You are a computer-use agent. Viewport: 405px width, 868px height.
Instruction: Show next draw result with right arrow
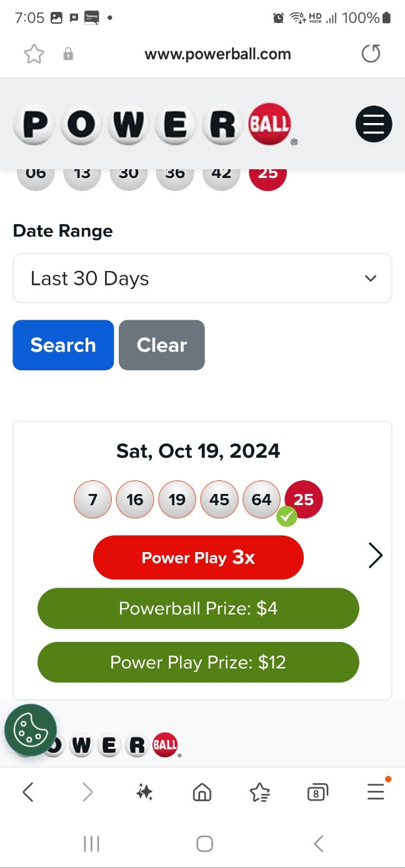(375, 555)
